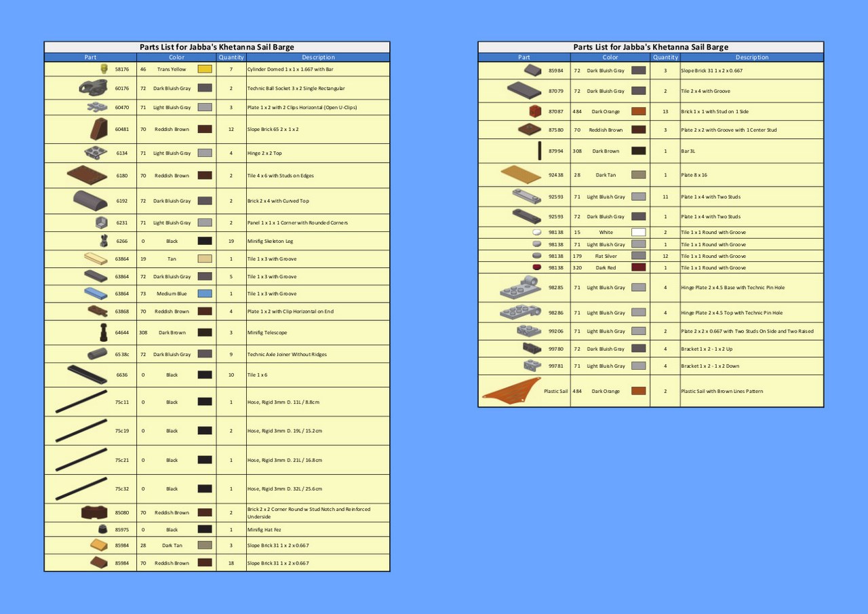The width and height of the screenshot is (868, 614).
Task: Click the Minifig Skeleton Leg part image
Action: [104, 240]
